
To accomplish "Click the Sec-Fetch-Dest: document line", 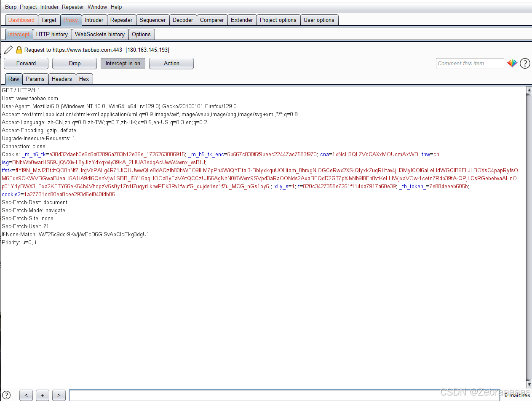I will click(35, 203).
